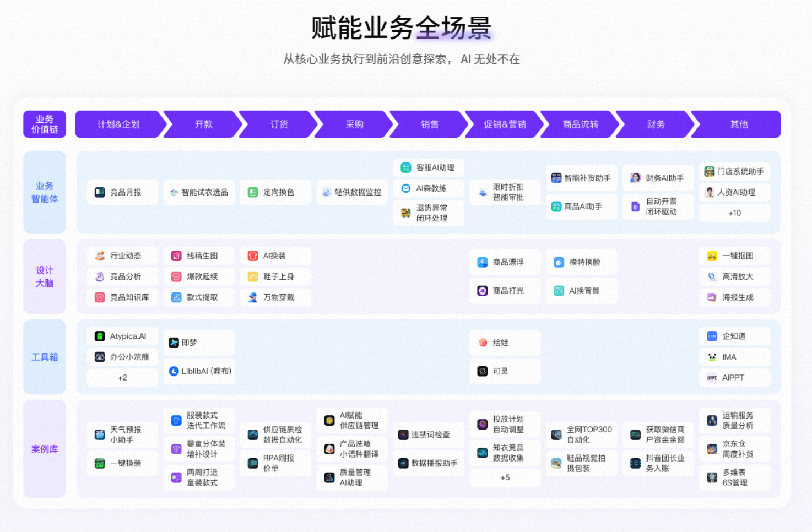Screen dimensions: 812x532
Task: Click the 案例库 category label
Action: click(x=45, y=449)
